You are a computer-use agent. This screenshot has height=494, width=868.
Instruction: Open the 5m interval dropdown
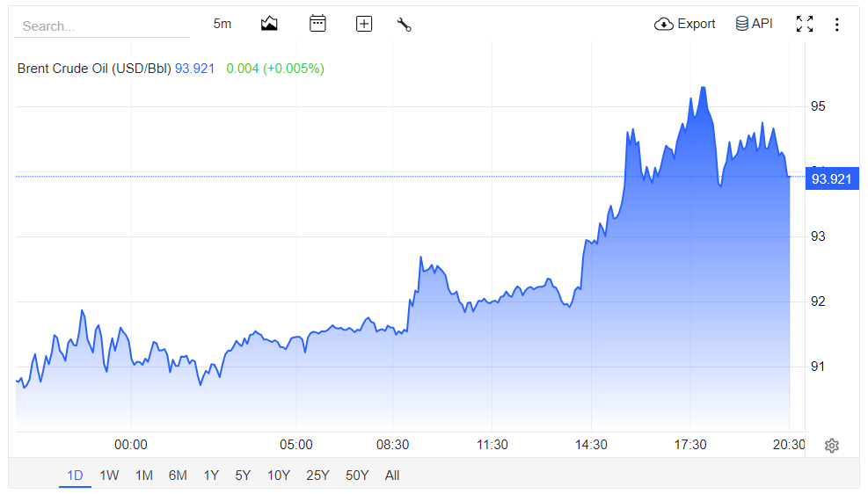[222, 24]
